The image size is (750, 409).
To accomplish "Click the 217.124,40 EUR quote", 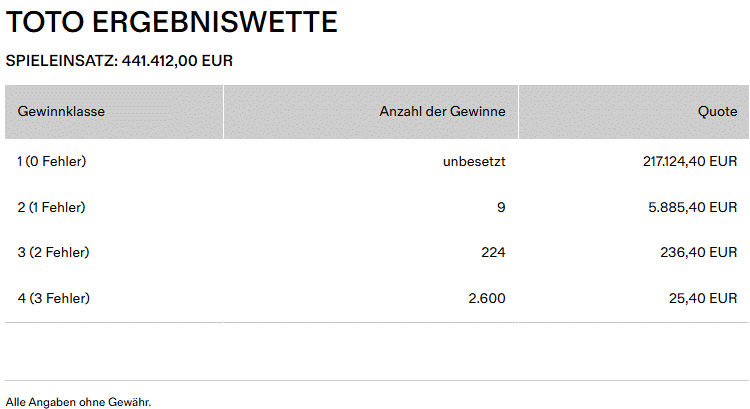I will point(690,161).
